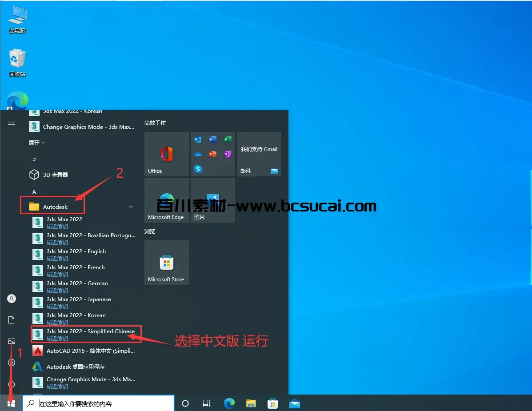
Task: Click the taskbar search box
Action: (x=98, y=403)
